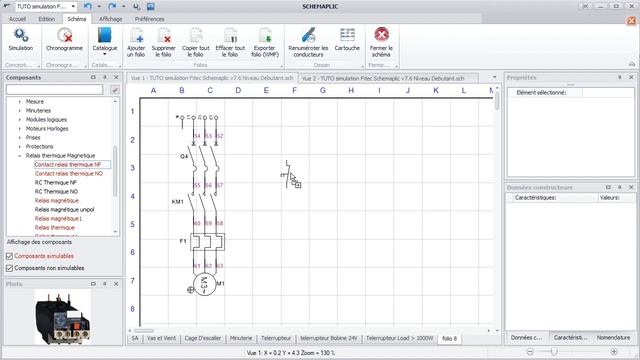Viewport: 640px width, 360px height.
Task: Close the Photo panel
Action: click(116, 284)
